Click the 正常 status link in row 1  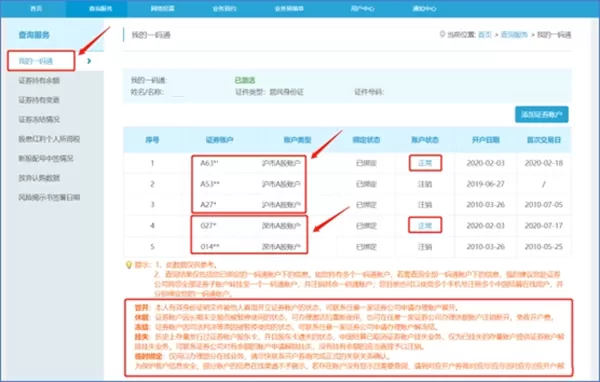coord(425,163)
